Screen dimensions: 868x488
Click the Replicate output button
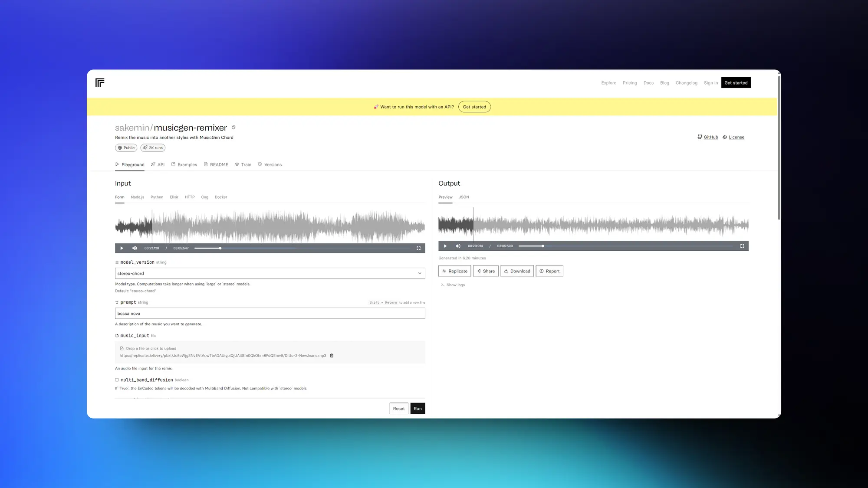(455, 271)
